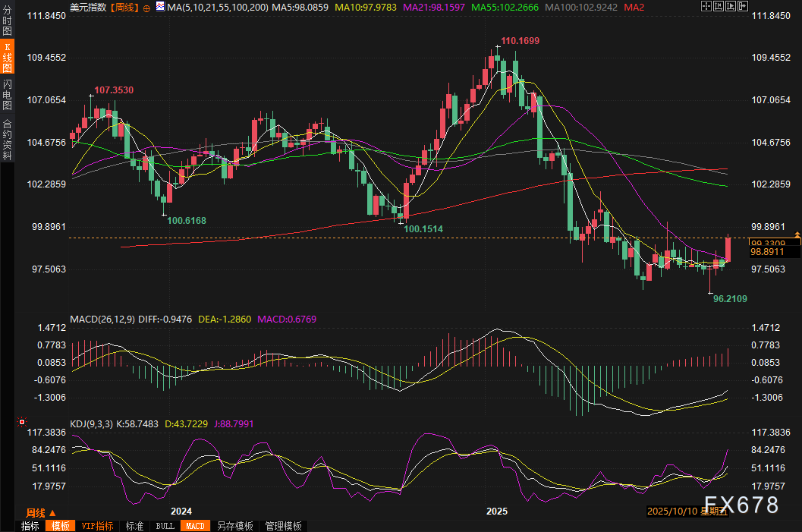Enable the BULL indicator template

[165, 526]
